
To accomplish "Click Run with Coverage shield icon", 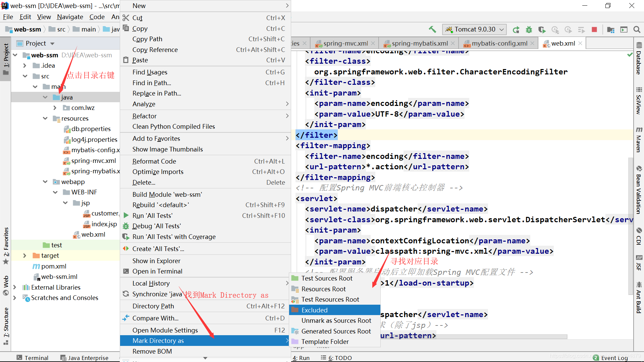I will pos(542,29).
